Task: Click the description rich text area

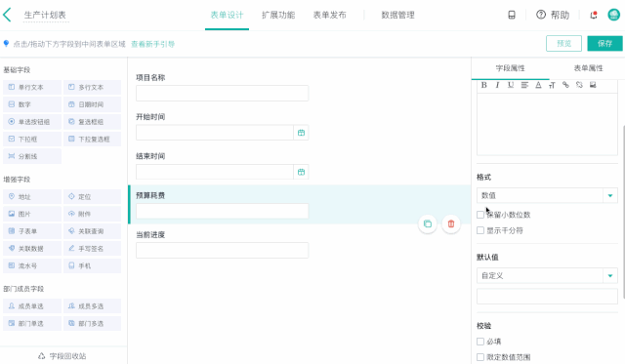Action: click(547, 124)
